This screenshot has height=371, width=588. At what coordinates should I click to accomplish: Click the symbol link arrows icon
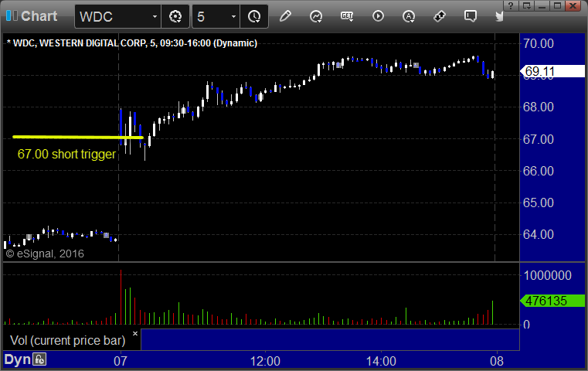[439, 16]
